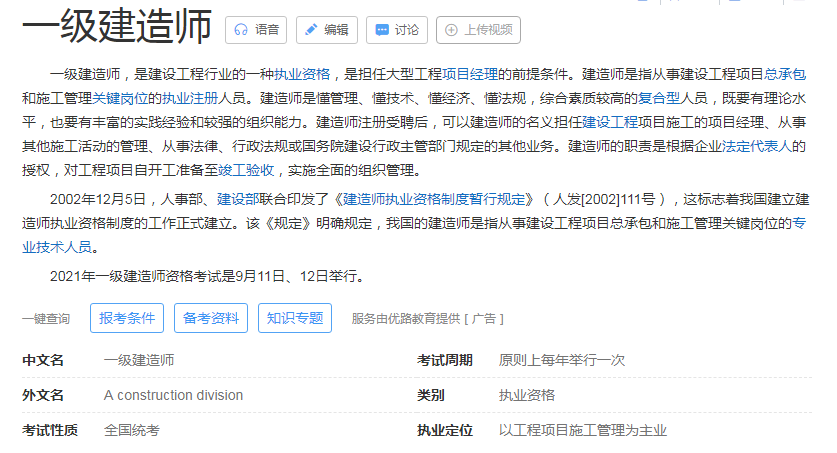837x453 pixels.
Task: Select the value 执业资格 next to 类别
Action: 527,395
